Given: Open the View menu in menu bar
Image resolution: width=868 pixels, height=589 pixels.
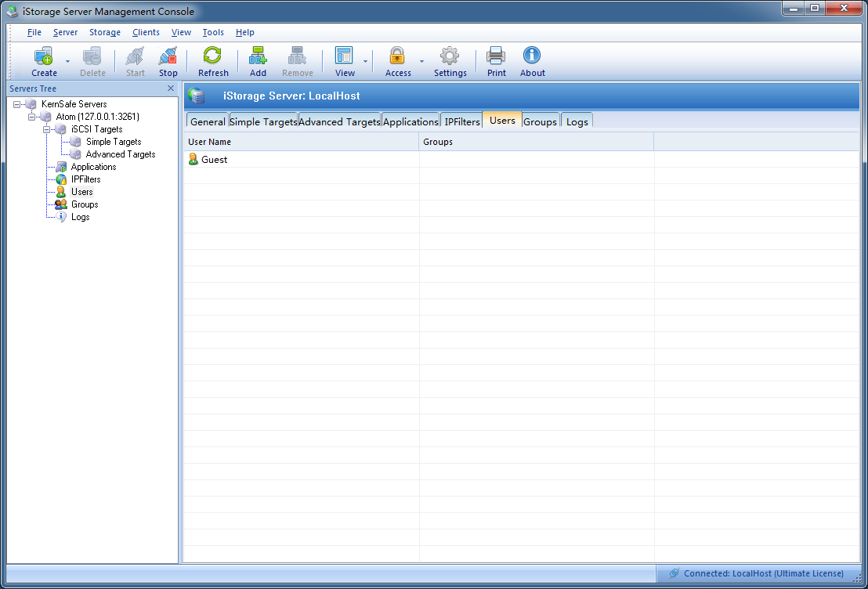Looking at the screenshot, I should tap(181, 33).
